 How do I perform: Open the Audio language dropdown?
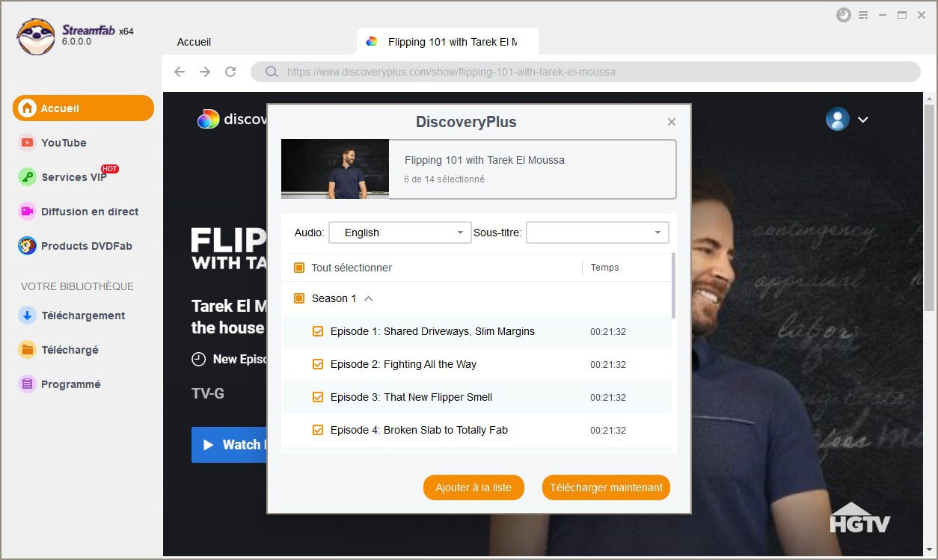coord(400,233)
